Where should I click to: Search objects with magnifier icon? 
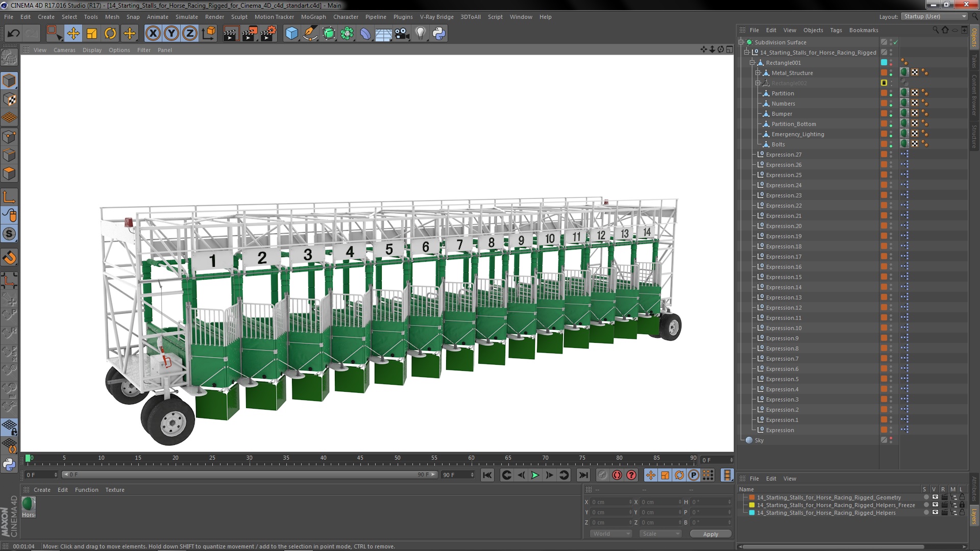936,30
